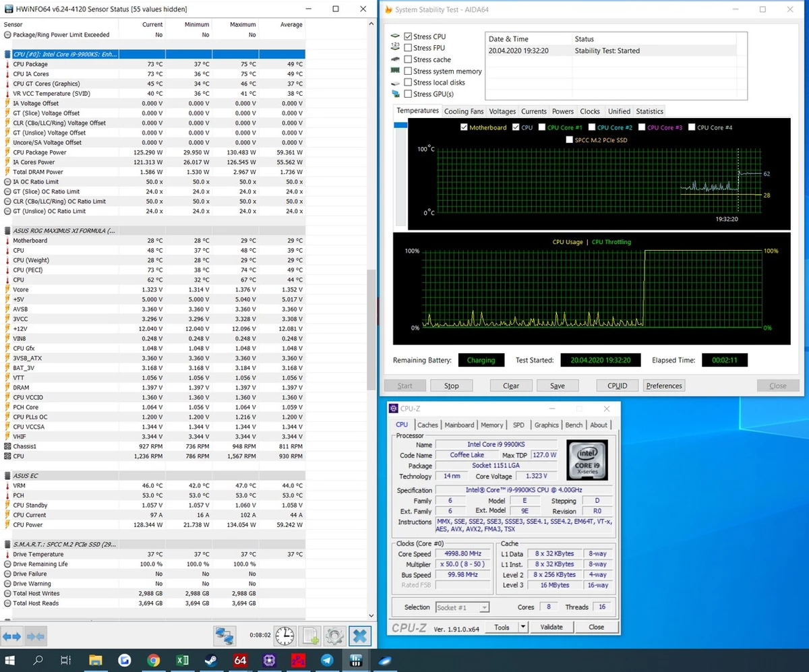Open Preferences in AIDA64

point(664,386)
